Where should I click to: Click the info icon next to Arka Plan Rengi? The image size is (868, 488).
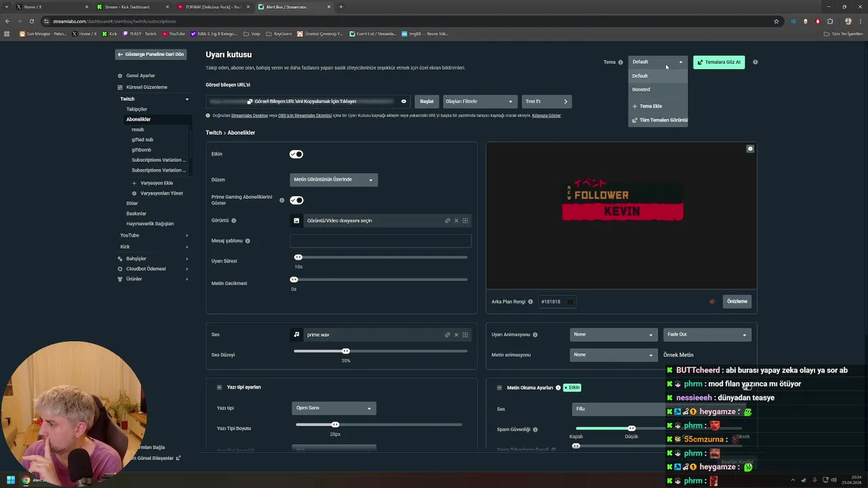[530, 302]
